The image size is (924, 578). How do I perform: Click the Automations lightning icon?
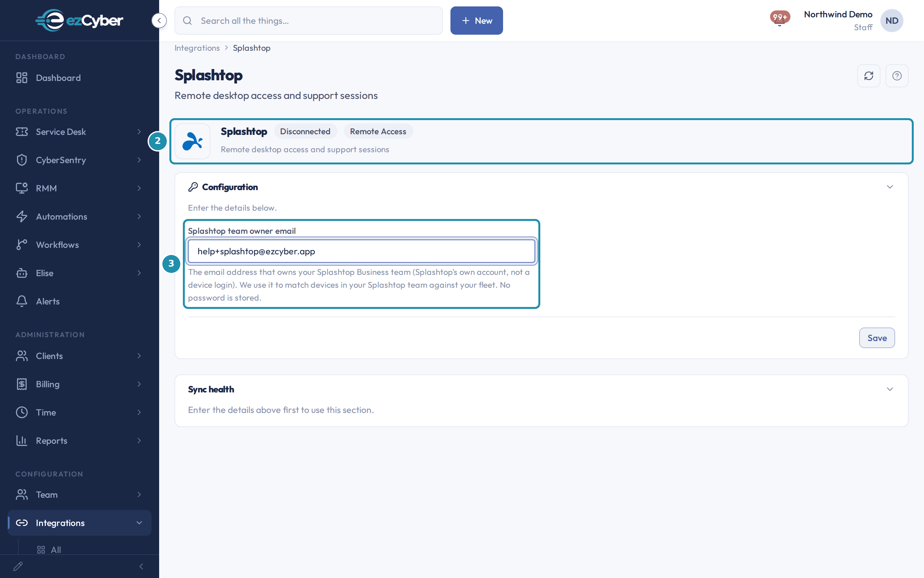[22, 216]
